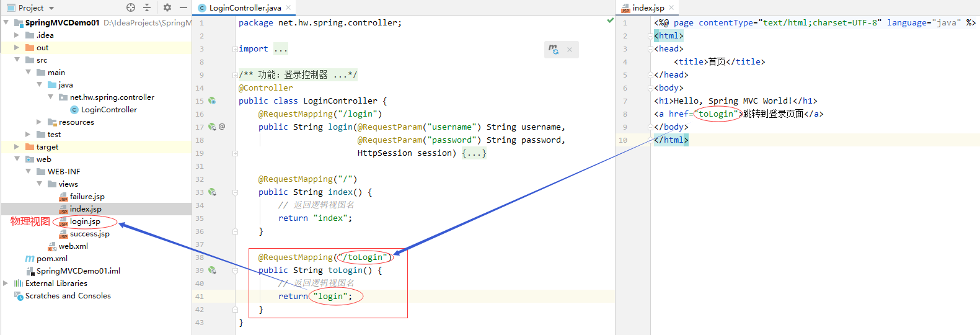Expand the resources folder
Image resolution: width=980 pixels, height=335 pixels.
coord(39,122)
